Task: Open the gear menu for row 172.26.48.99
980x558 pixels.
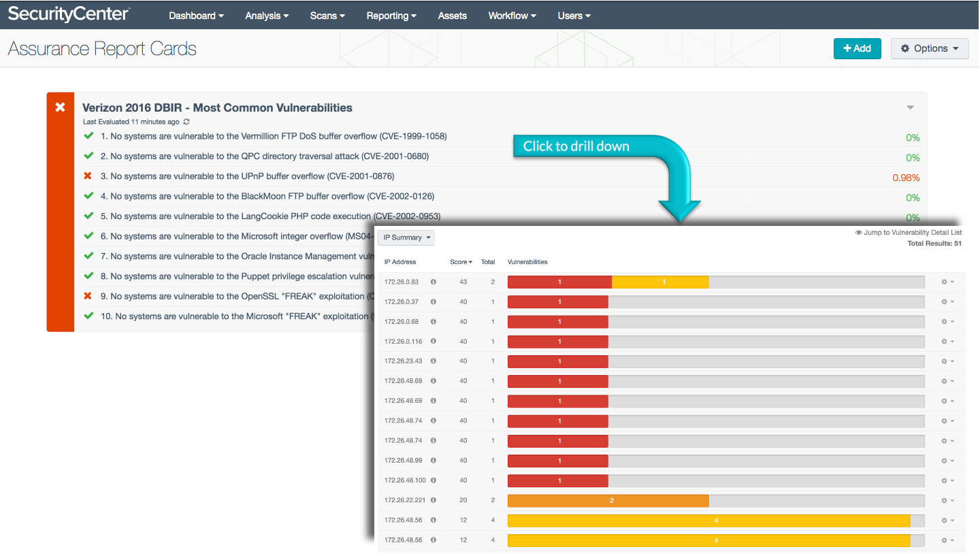Action: pos(947,461)
